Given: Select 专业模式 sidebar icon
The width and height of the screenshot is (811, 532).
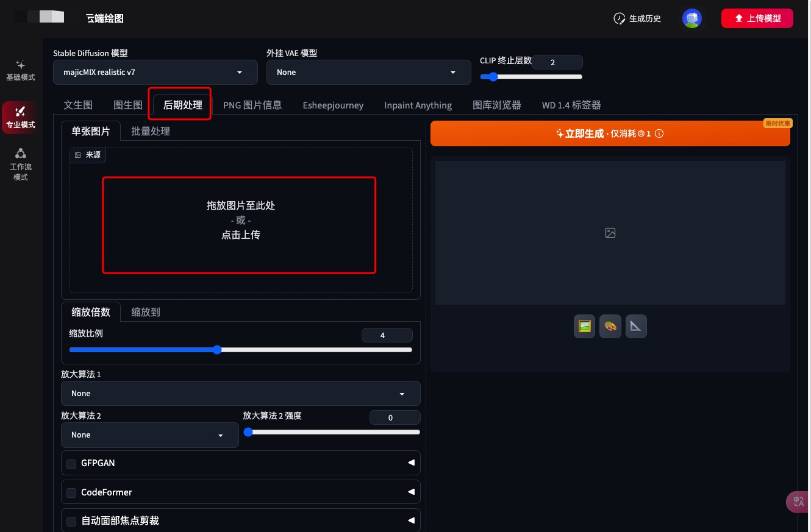Looking at the screenshot, I should 20,117.
